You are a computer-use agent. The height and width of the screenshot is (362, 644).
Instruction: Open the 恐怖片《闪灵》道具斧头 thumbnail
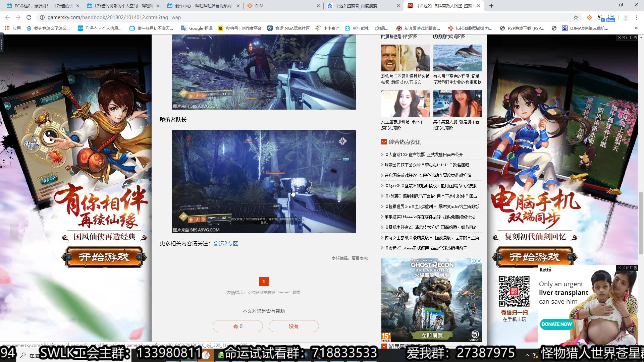tap(406, 58)
